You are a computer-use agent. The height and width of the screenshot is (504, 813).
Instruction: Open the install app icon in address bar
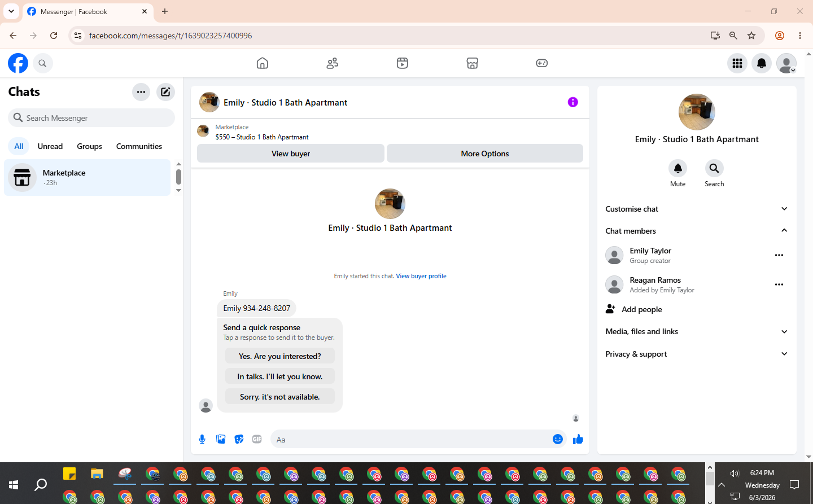point(715,36)
